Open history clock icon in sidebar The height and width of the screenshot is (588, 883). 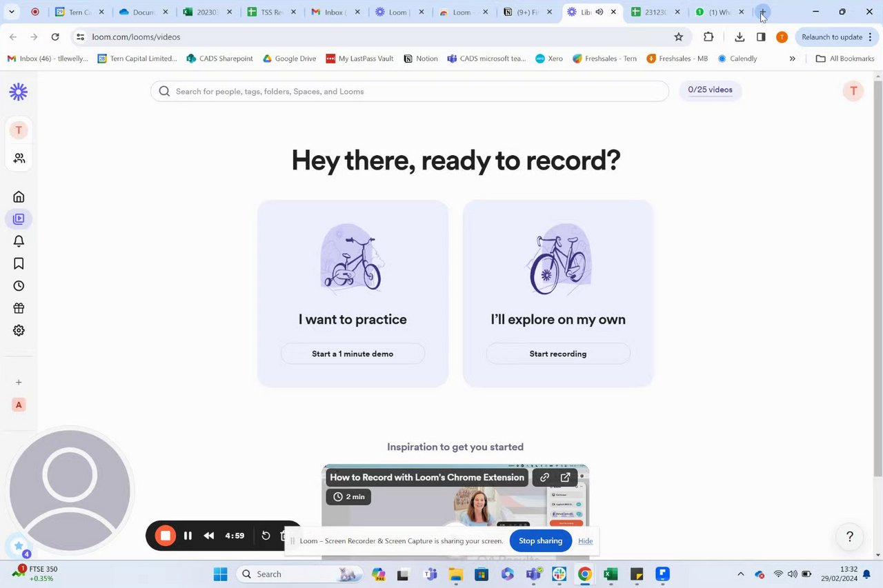pyautogui.click(x=19, y=286)
